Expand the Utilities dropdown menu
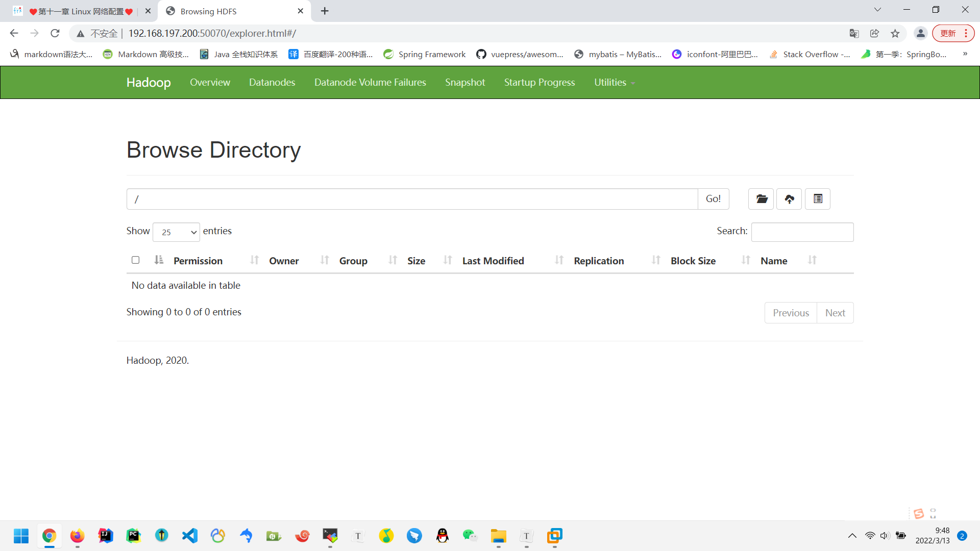980x551 pixels. coord(615,83)
